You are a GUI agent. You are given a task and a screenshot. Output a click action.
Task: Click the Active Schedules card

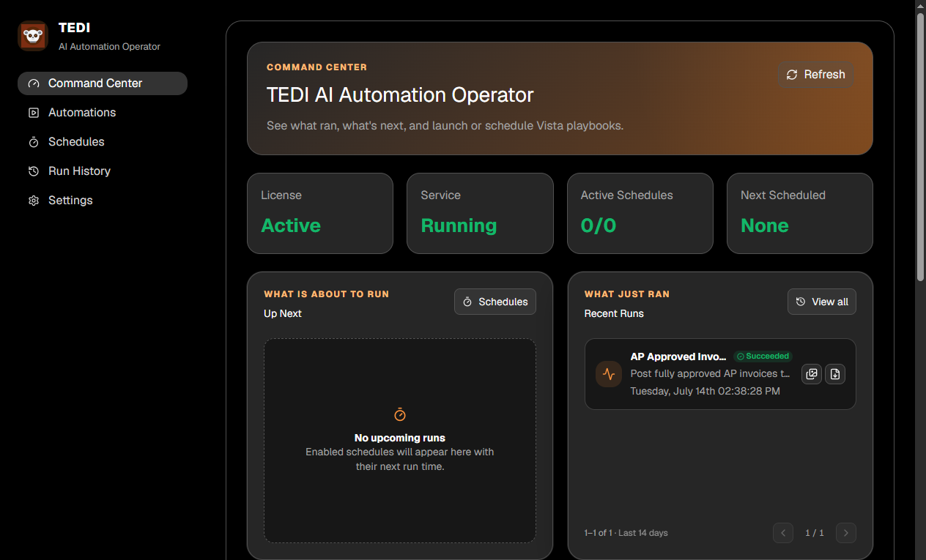coord(640,213)
